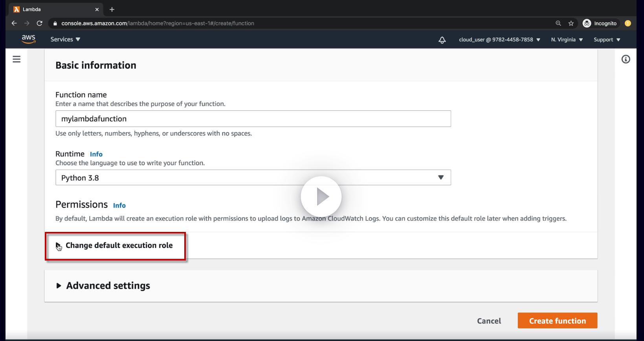Click the browser forward arrow
The height and width of the screenshot is (341, 644).
click(27, 23)
